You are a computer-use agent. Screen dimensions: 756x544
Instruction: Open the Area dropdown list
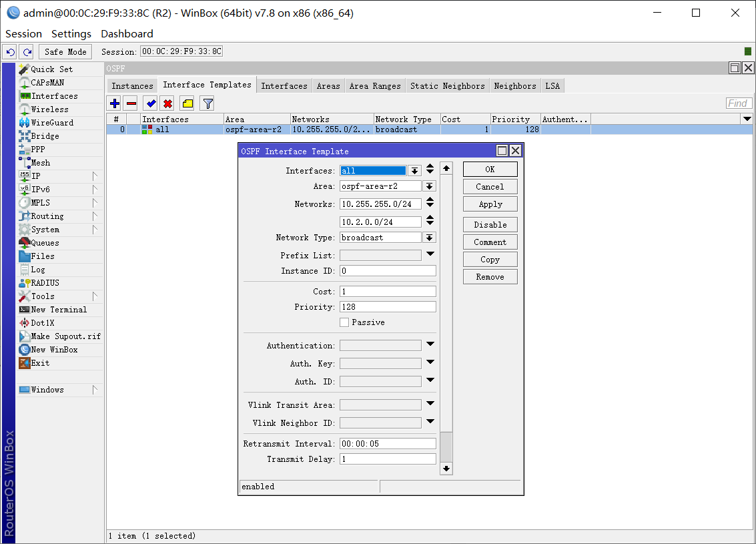pyautogui.click(x=429, y=186)
